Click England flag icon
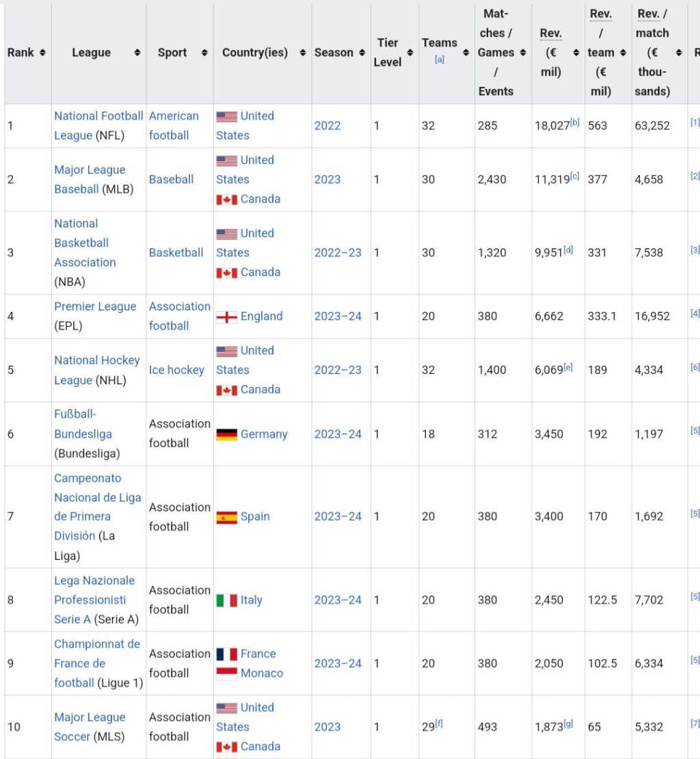Screen dimensions: 700x759 (x=226, y=317)
